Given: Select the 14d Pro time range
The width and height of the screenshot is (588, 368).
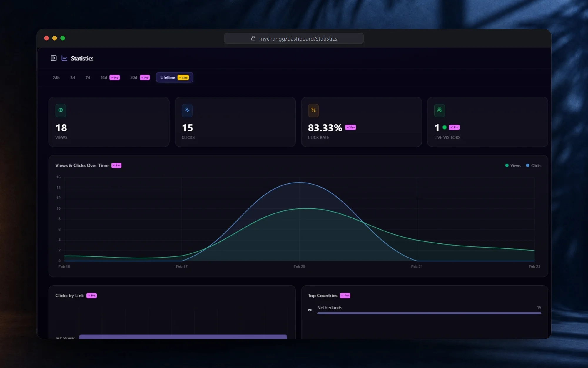Looking at the screenshot, I should [110, 77].
